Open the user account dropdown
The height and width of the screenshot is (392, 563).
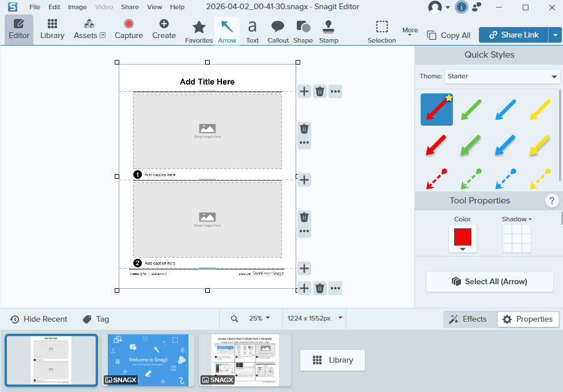tap(439, 7)
